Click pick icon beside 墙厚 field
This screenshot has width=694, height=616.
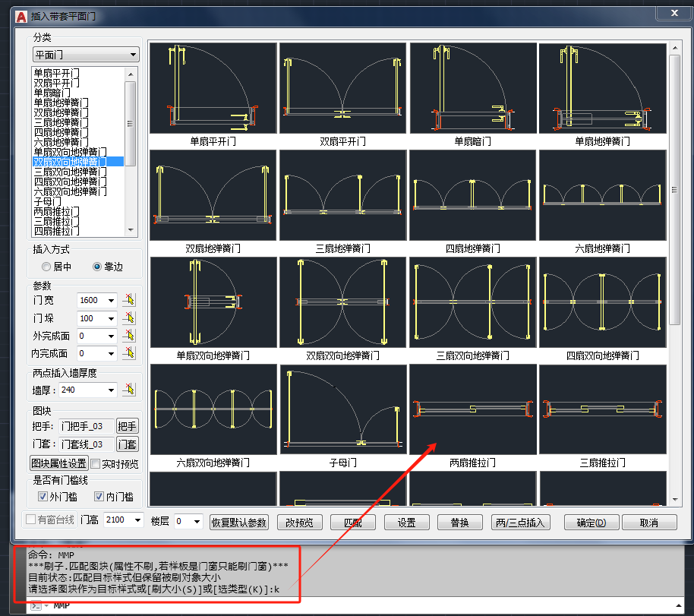tap(129, 390)
